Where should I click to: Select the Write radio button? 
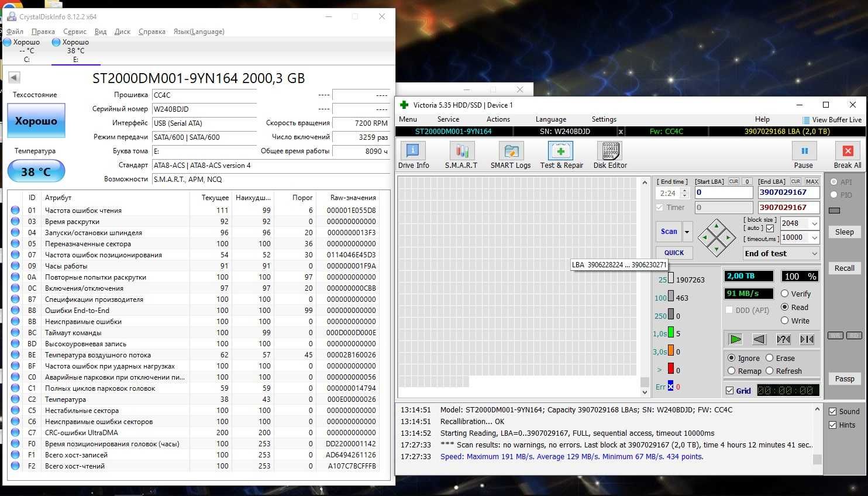[x=784, y=321]
